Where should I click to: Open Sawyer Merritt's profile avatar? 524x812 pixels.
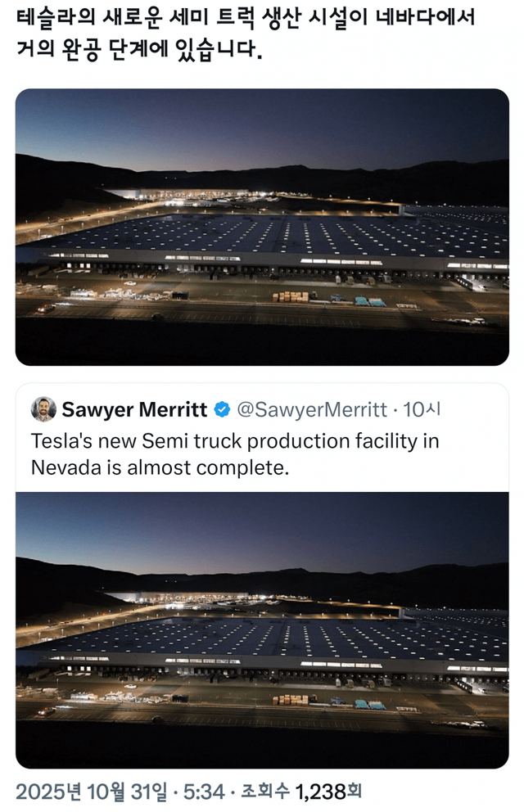point(43,409)
